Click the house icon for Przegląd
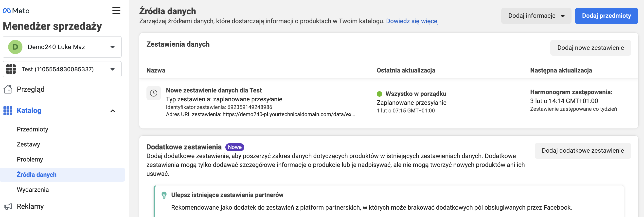644x217 pixels. tap(8, 89)
